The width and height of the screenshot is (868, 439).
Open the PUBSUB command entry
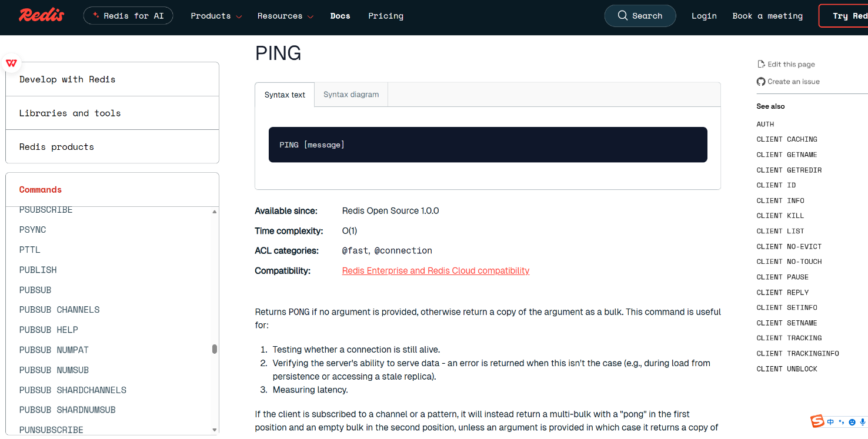35,290
